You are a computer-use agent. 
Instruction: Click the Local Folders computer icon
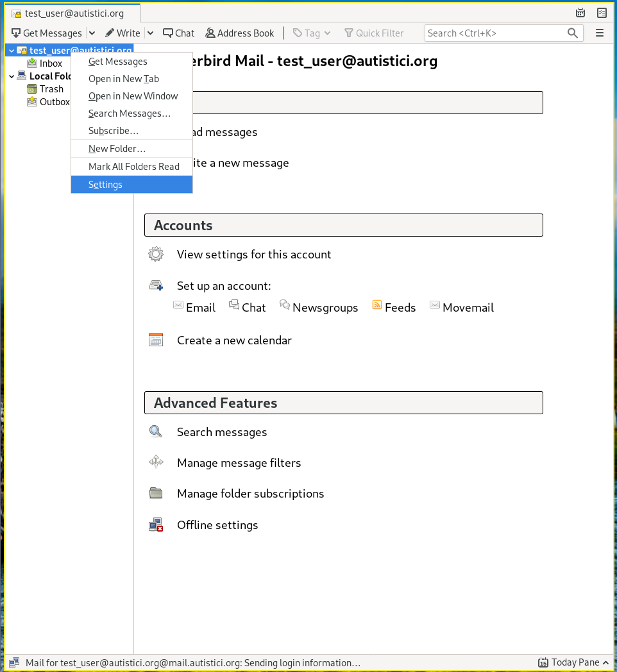[x=21, y=76]
